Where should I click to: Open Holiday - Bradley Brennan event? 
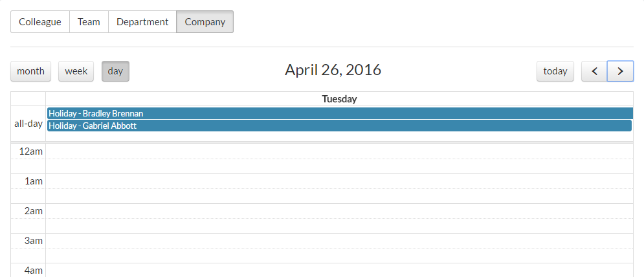[339, 113]
